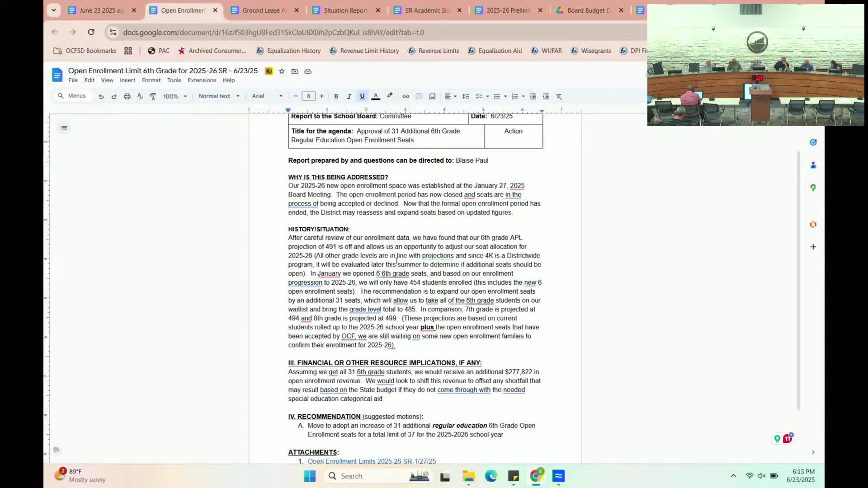Click the Insert image icon

click(432, 96)
